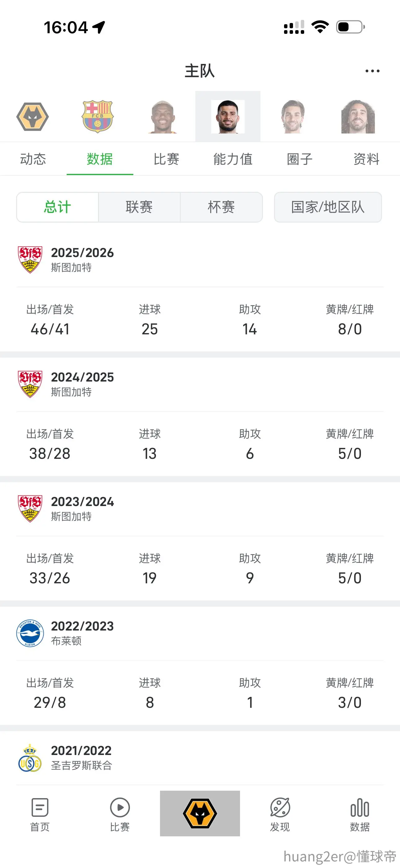This screenshot has width=400, height=868.
Task: Open 2021/2022 圣吉罗斯联合 season entry
Action: pyautogui.click(x=200, y=758)
